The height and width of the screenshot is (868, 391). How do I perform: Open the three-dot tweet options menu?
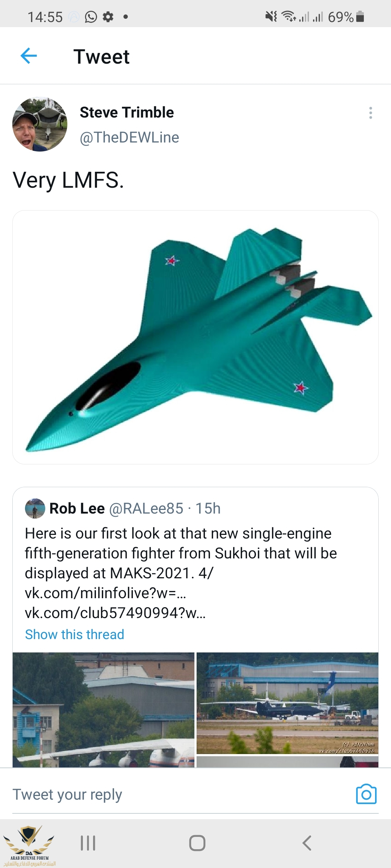point(370,113)
